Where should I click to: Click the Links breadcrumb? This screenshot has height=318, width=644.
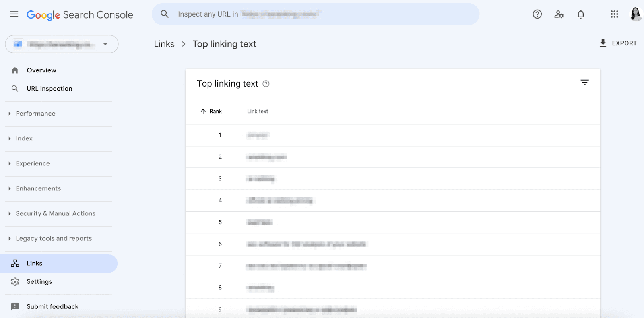point(164,44)
